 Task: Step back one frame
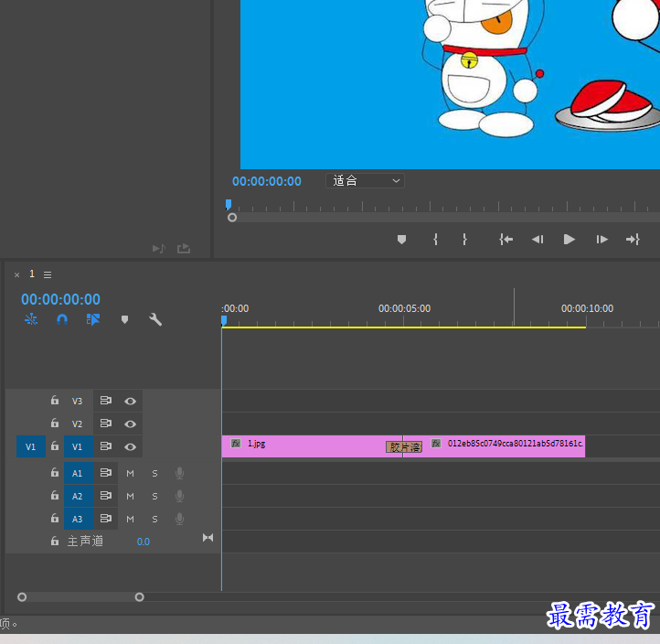[538, 240]
